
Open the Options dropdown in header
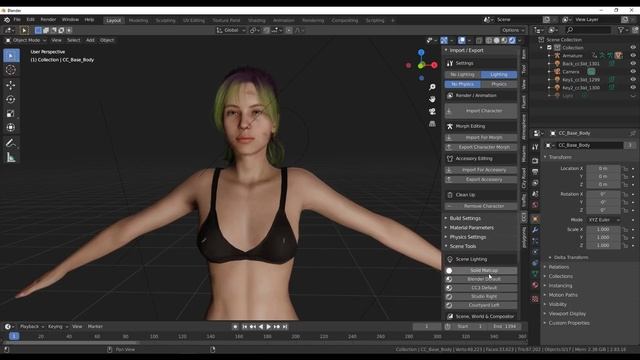pyautogui.click(x=513, y=30)
